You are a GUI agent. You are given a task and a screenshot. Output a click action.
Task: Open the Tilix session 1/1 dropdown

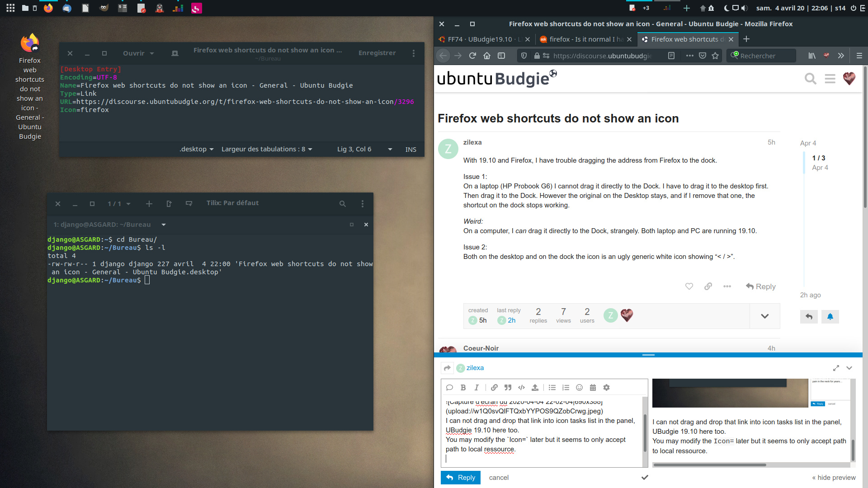pos(119,204)
